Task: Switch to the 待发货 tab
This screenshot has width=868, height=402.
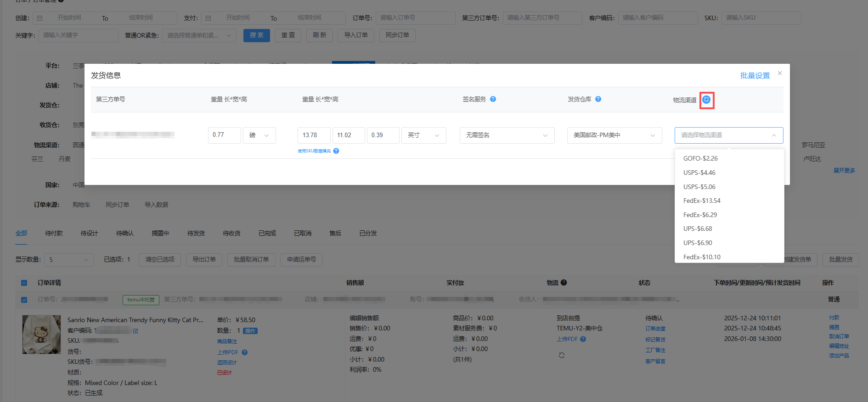Action: click(196, 233)
